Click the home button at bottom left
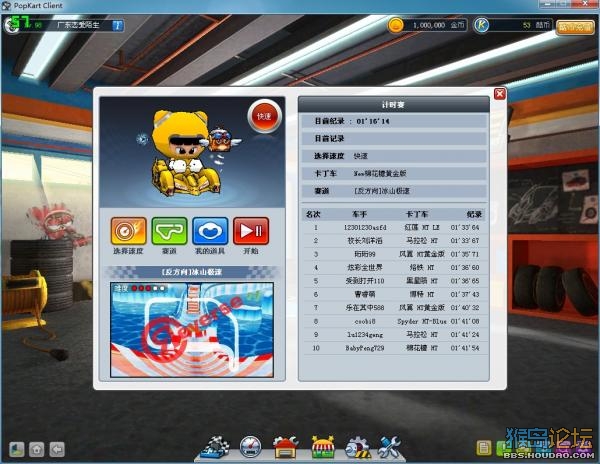Image resolution: width=600 pixels, height=464 pixels. [37, 449]
